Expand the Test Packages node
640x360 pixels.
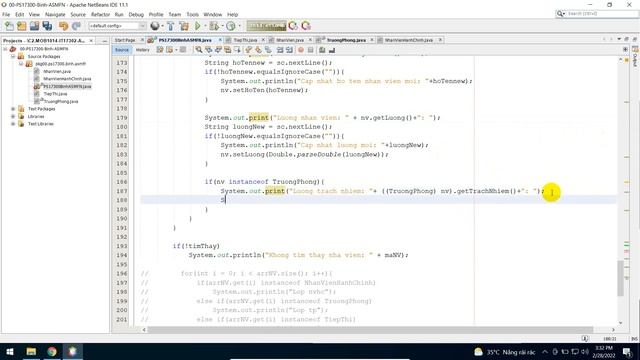click(x=13, y=109)
